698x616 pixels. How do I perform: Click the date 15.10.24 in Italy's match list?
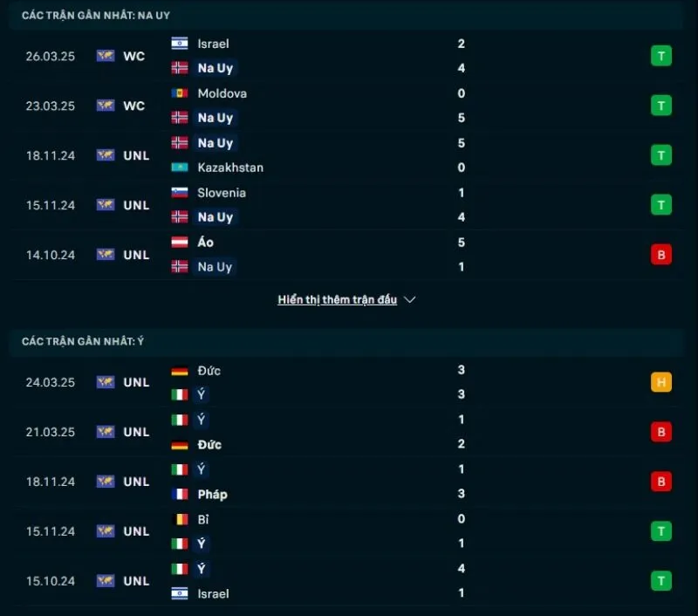pos(50,581)
